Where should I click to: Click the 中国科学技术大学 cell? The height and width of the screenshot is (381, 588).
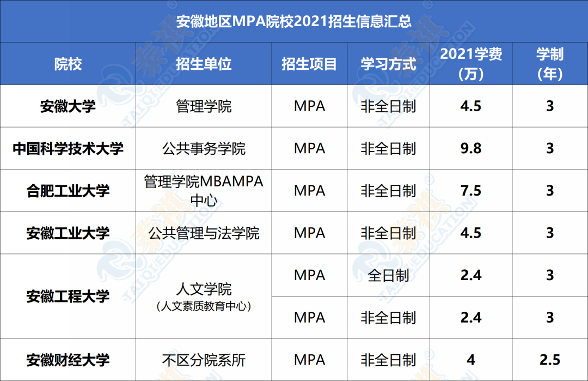coord(68,148)
